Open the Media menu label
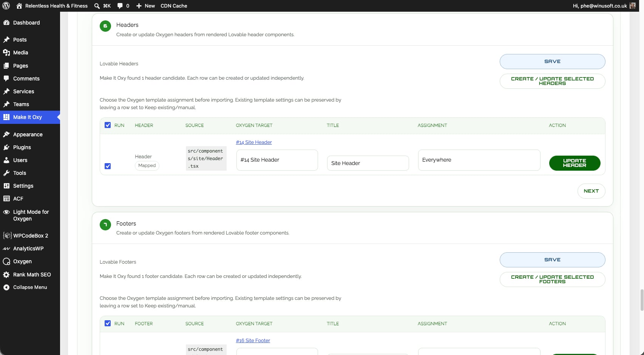644x355 pixels. [21, 52]
